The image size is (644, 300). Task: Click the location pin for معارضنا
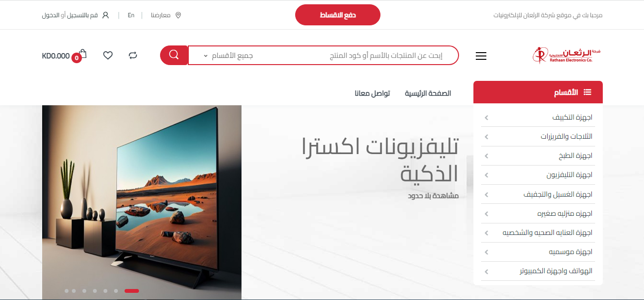[x=178, y=15]
